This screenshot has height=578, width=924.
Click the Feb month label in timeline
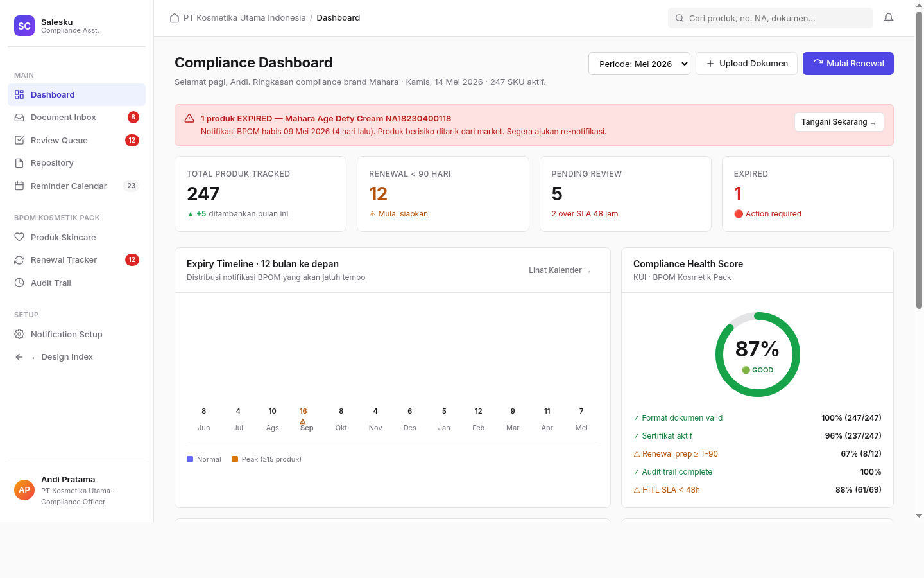click(479, 428)
